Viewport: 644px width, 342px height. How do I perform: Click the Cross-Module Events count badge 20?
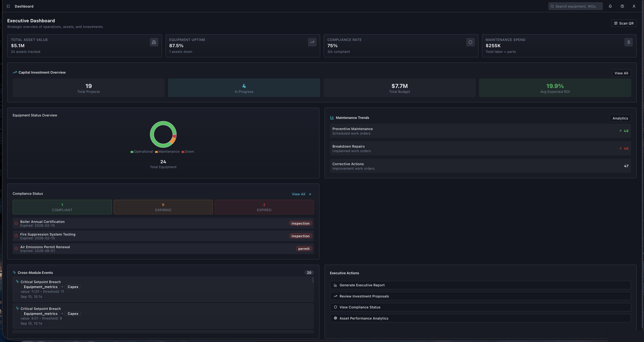(309, 273)
